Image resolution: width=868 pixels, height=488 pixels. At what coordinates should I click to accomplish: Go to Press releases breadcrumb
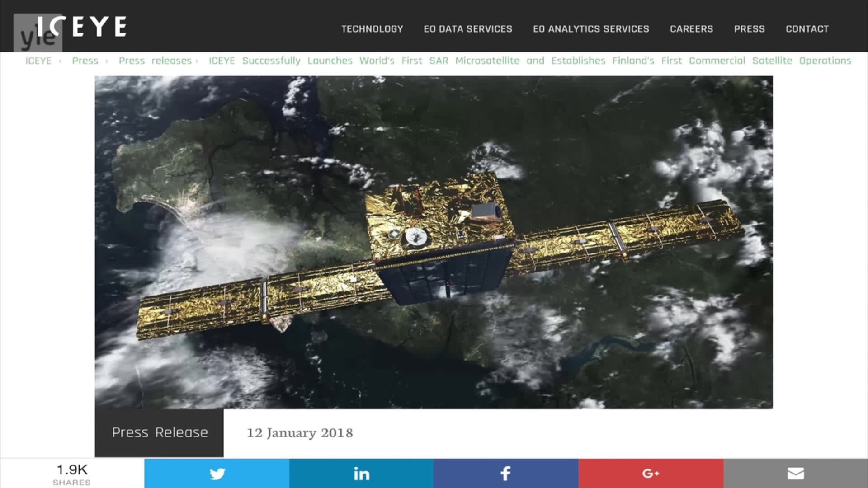155,61
